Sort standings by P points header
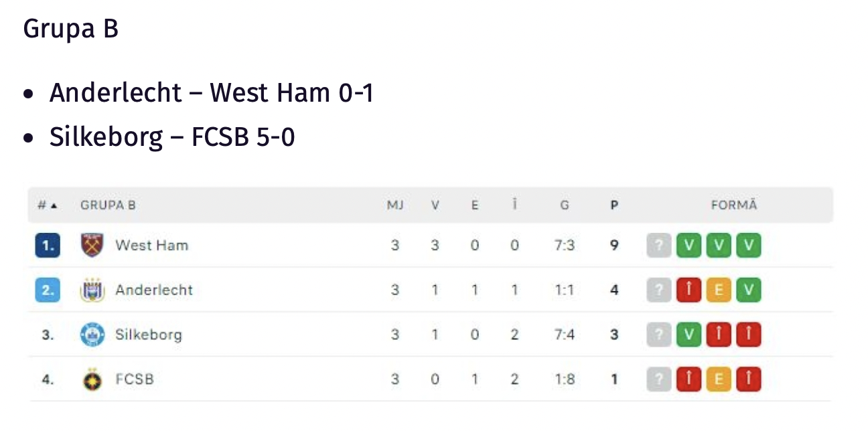 tap(613, 205)
